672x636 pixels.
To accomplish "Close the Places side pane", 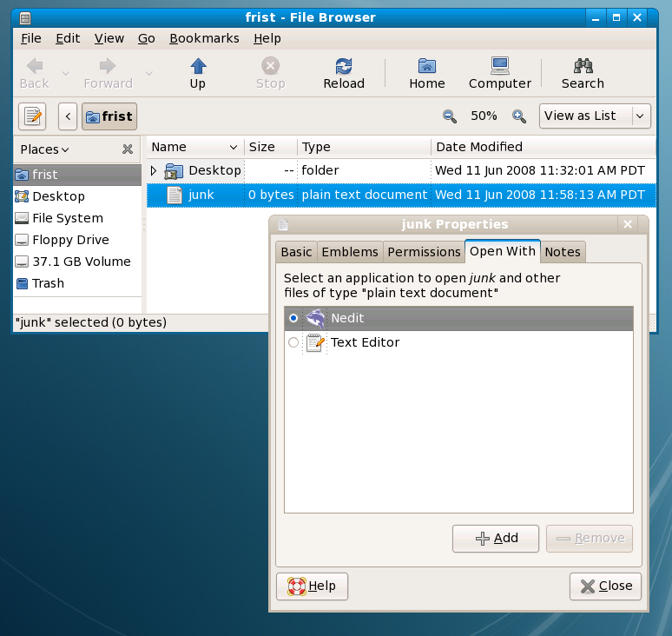I will [x=128, y=149].
